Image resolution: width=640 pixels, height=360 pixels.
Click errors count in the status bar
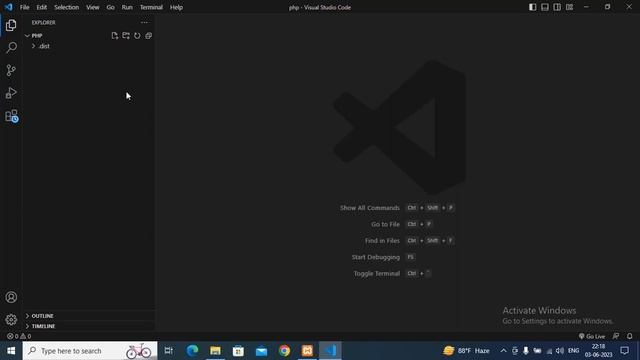13,336
